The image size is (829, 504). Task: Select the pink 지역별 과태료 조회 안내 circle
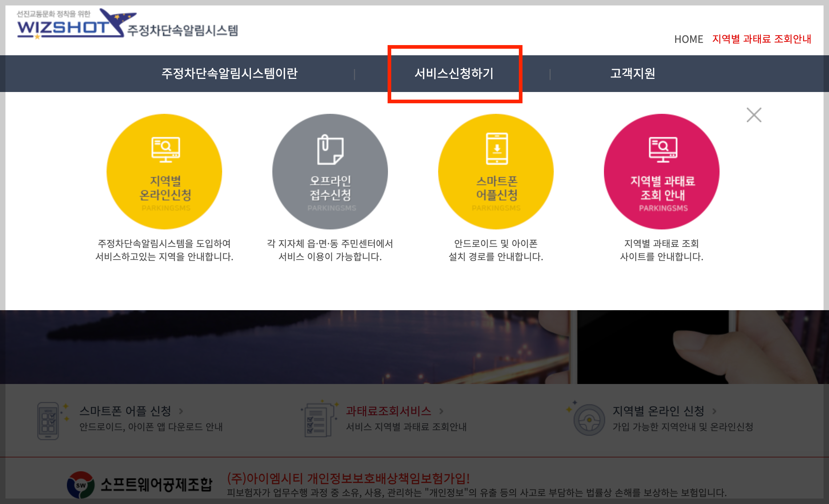pos(662,171)
